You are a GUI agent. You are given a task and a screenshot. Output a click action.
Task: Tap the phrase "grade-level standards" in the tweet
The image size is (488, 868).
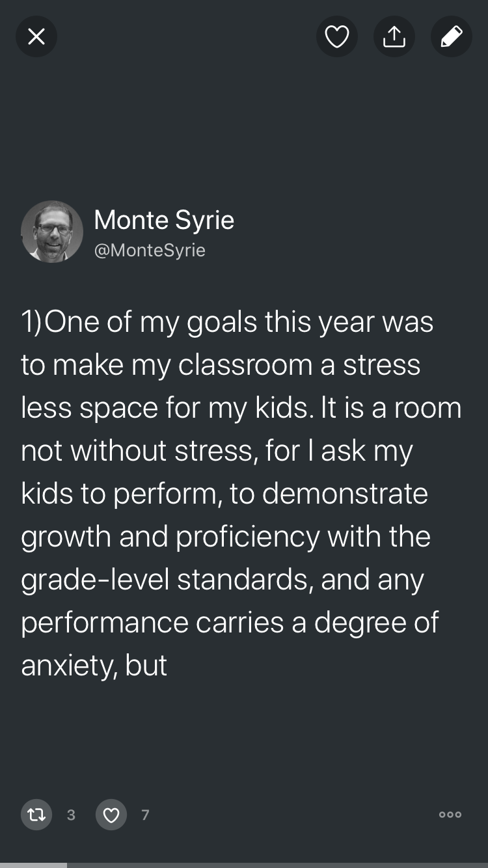click(159, 580)
